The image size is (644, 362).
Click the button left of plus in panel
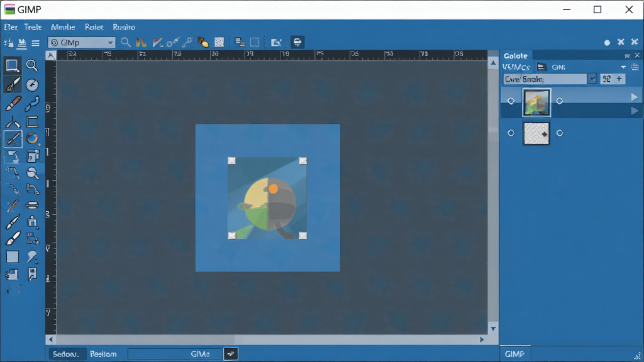point(607,79)
